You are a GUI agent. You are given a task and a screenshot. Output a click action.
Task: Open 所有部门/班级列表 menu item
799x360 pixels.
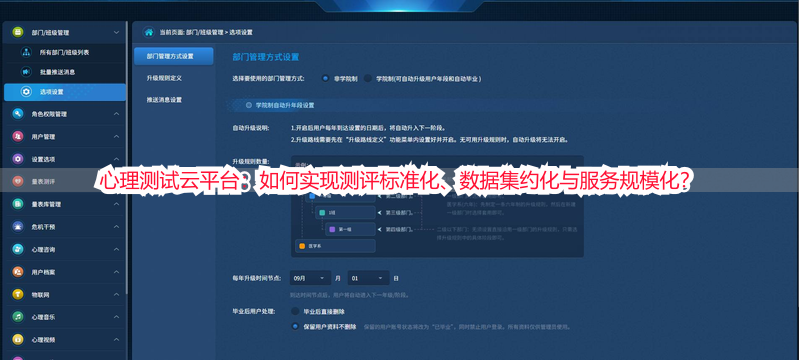click(x=65, y=53)
